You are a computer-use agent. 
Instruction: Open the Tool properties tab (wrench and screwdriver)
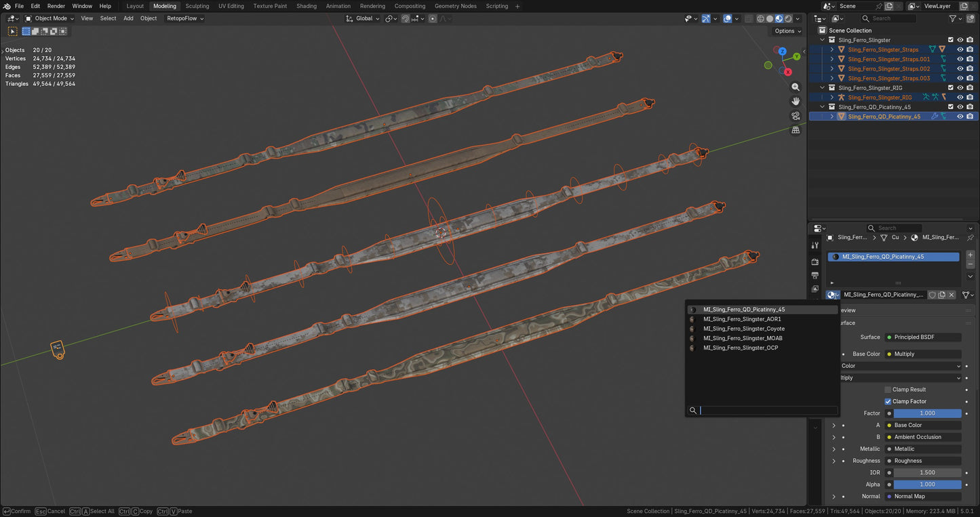(x=815, y=245)
